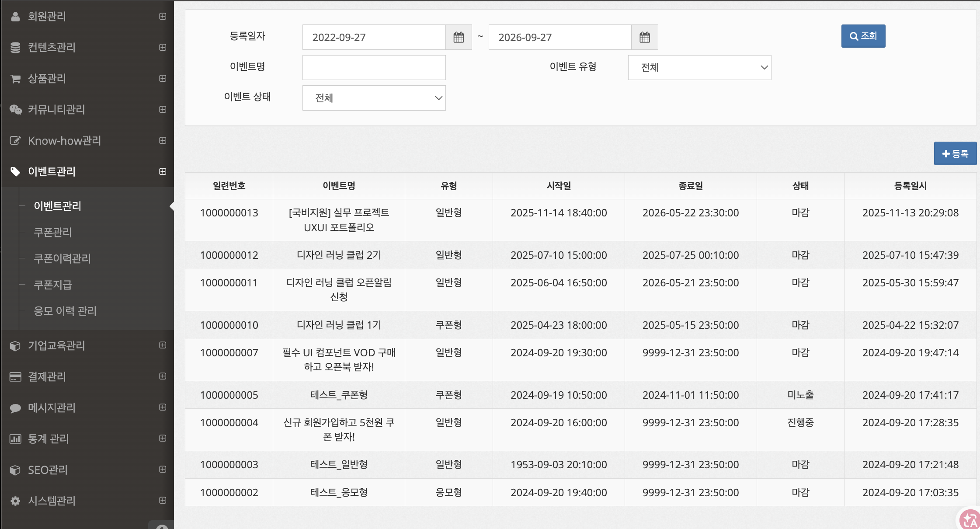The height and width of the screenshot is (529, 980).
Task: Open the start date calendar picker
Action: tap(459, 37)
